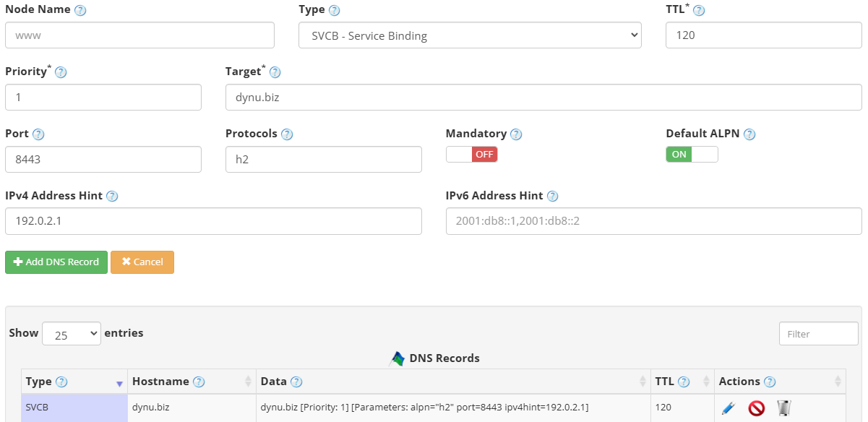Open help for the Node Name field

pos(79,9)
